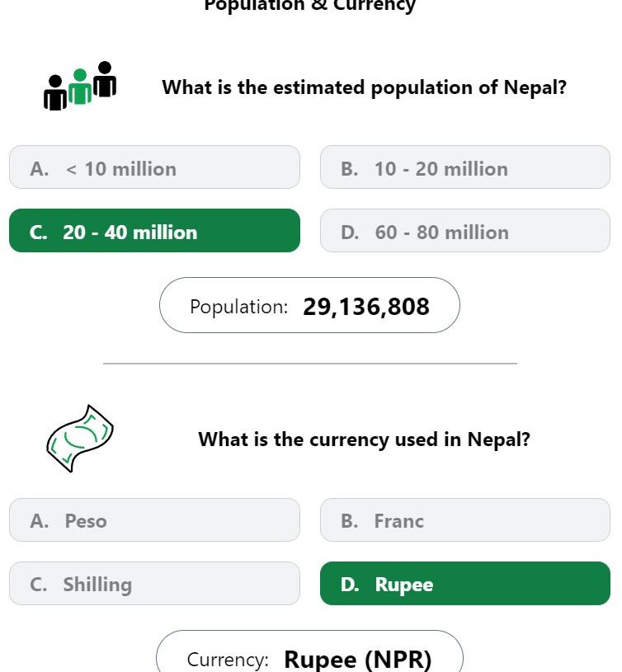Click the number 29,136,808
The width and height of the screenshot is (622, 672).
pos(366,307)
